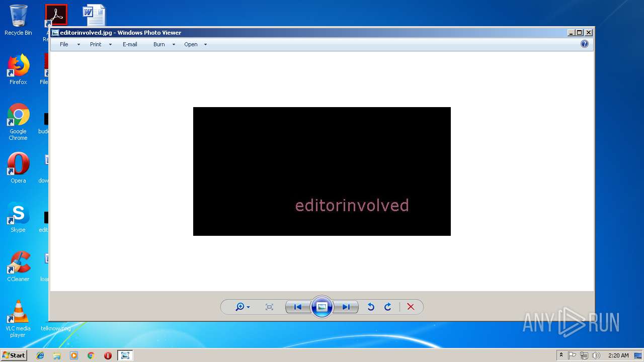The width and height of the screenshot is (644, 362).
Task: Select the Firefox desktop shortcut
Action: [18, 69]
